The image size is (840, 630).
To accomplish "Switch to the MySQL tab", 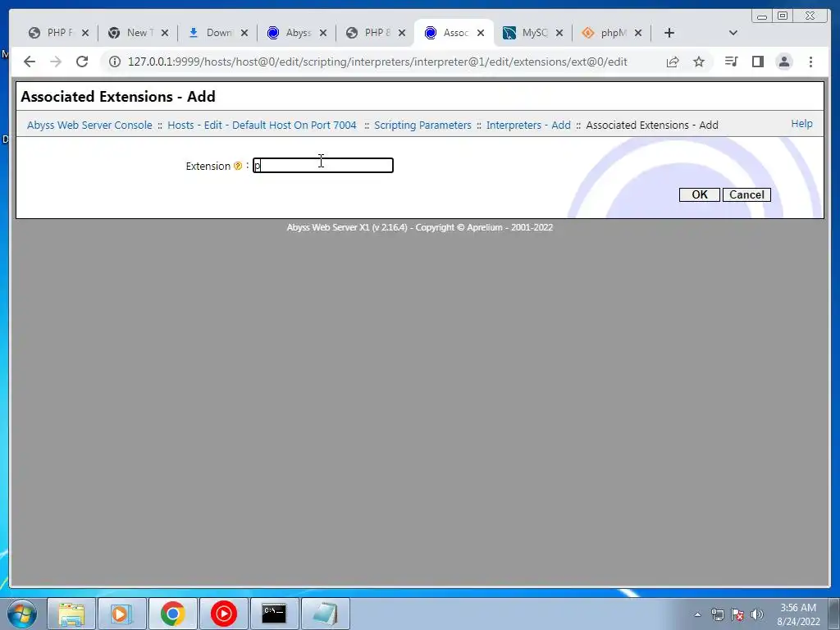I will (527, 33).
